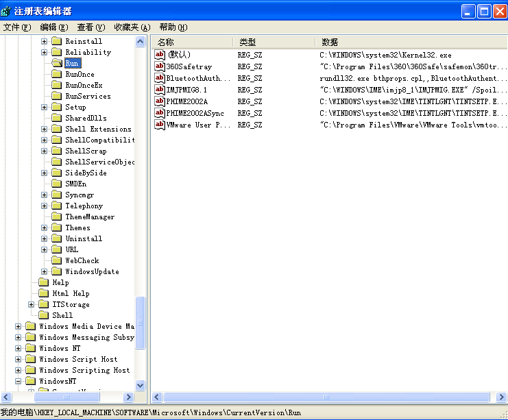Viewport: 508px width, 420px height.
Task: Click the Help folder icon
Action: coord(44,282)
